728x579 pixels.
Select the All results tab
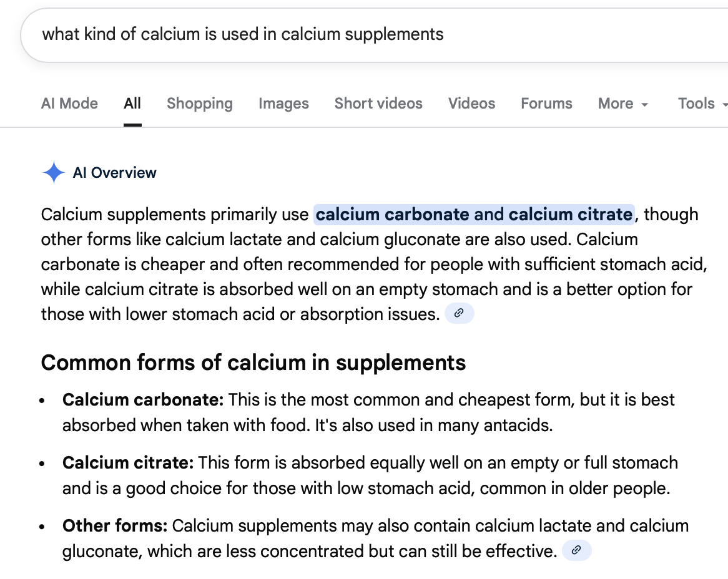pos(132,104)
